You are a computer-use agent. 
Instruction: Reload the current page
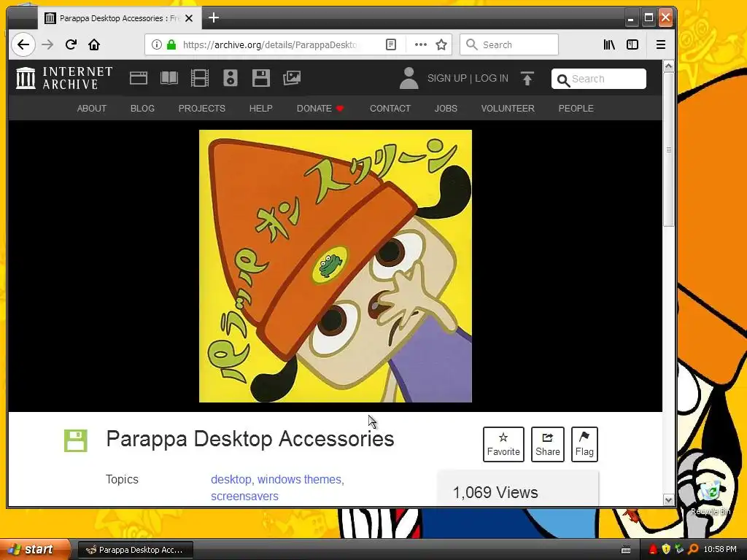(x=71, y=44)
